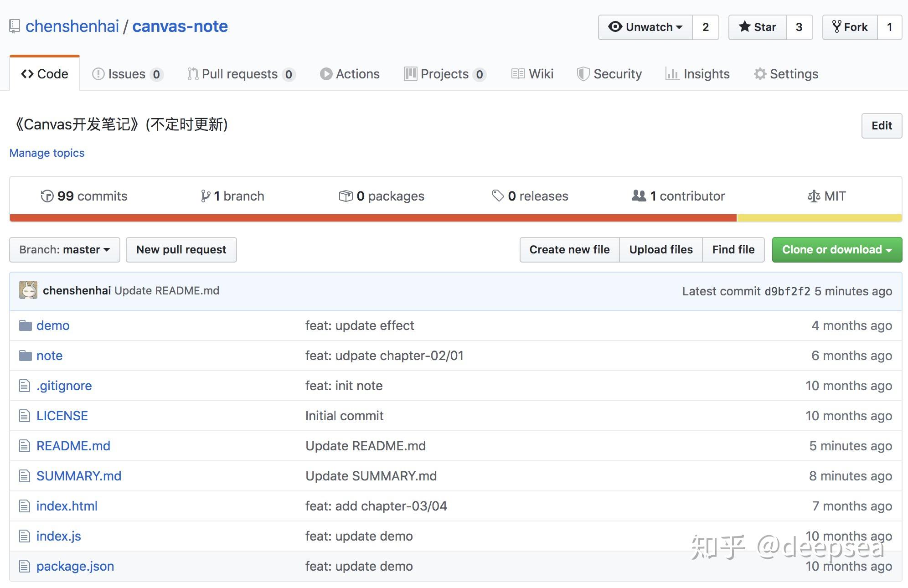Viewport: 908px width, 588px height.
Task: Open commit 'feat: udpate chapter-02/01'
Action: click(384, 356)
